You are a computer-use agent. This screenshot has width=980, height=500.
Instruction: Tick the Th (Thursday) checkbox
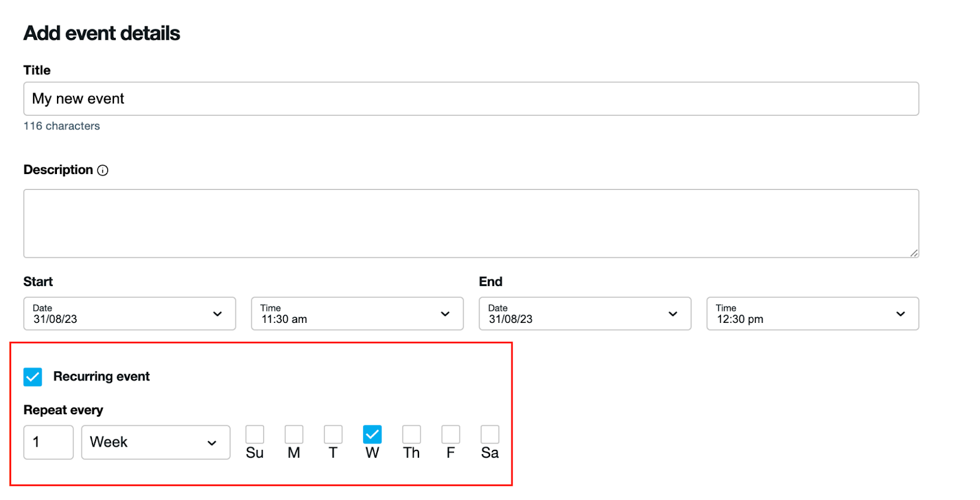pos(412,434)
